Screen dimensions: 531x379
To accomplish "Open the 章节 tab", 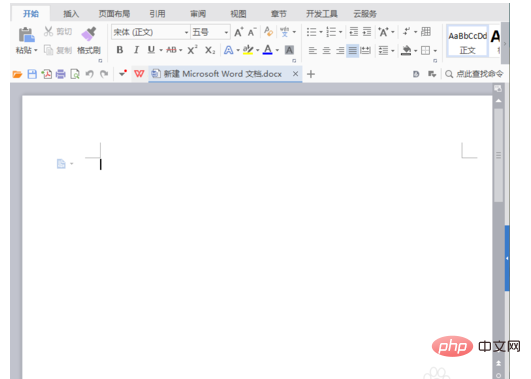I will tap(279, 14).
